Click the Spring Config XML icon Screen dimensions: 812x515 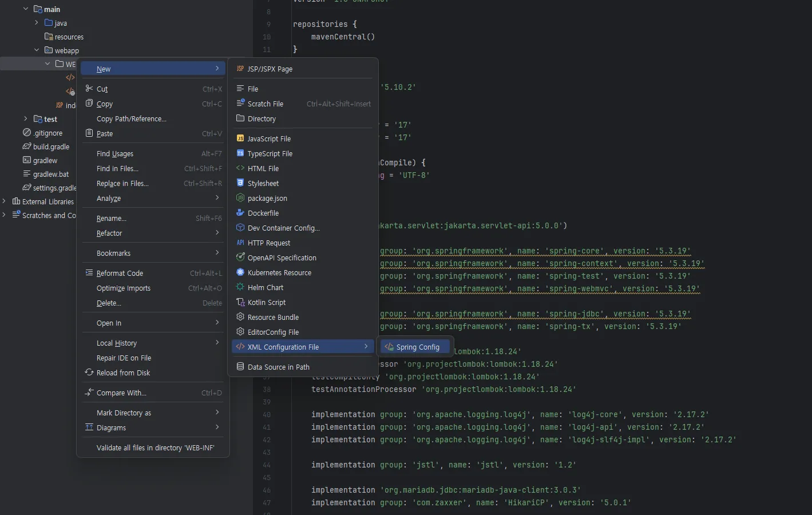(389, 347)
